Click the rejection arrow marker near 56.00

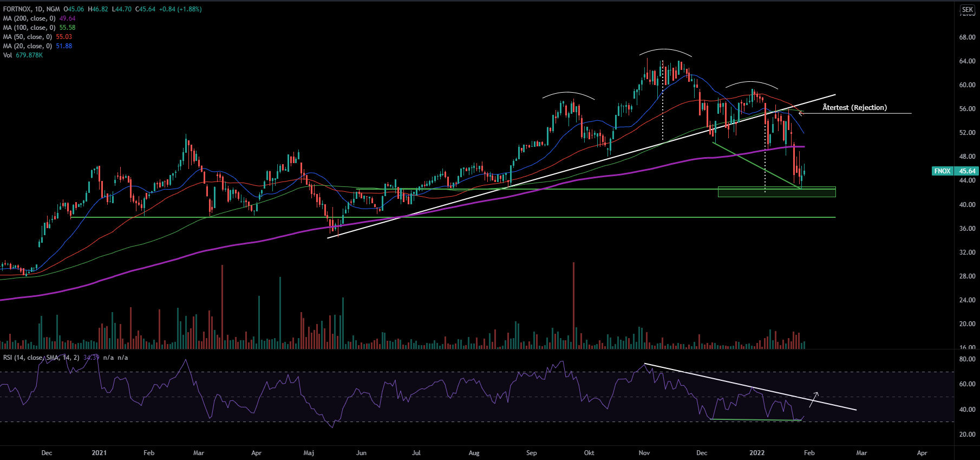801,113
